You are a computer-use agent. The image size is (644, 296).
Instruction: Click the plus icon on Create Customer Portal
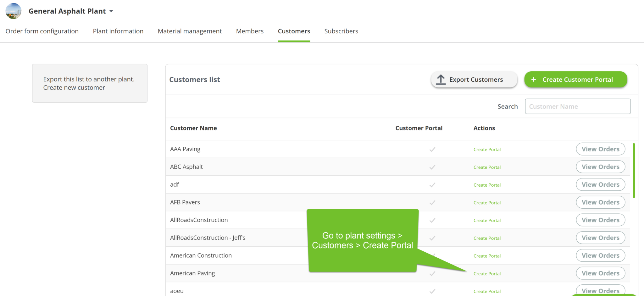click(x=534, y=79)
